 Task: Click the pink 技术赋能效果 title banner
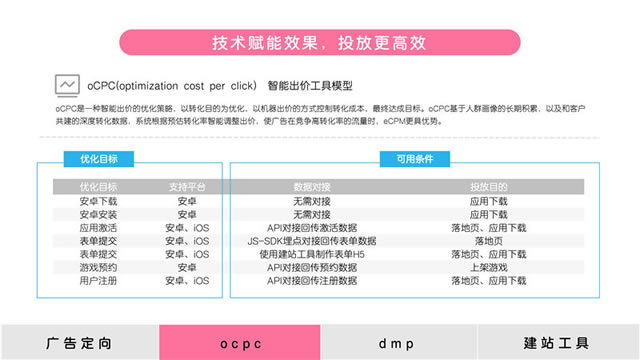(320, 42)
